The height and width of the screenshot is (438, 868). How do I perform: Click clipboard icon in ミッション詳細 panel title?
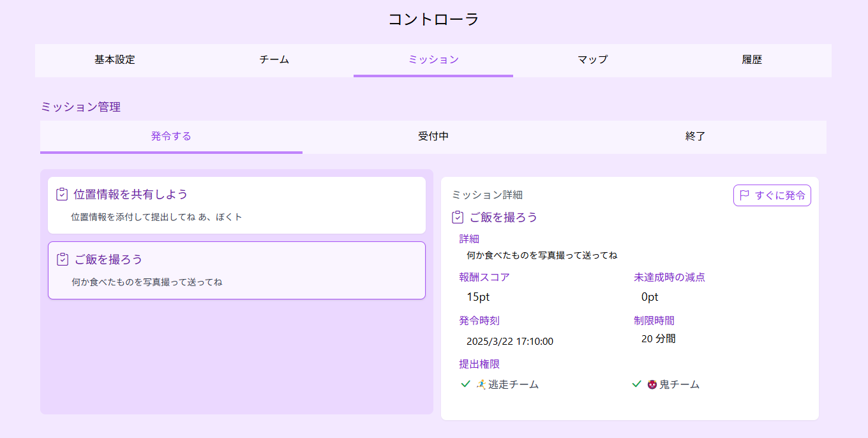point(458,217)
